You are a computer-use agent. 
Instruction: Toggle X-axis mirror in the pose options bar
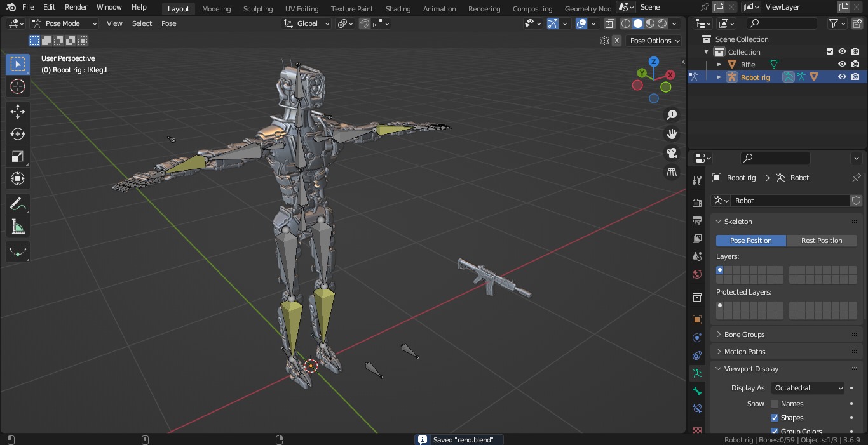click(616, 41)
